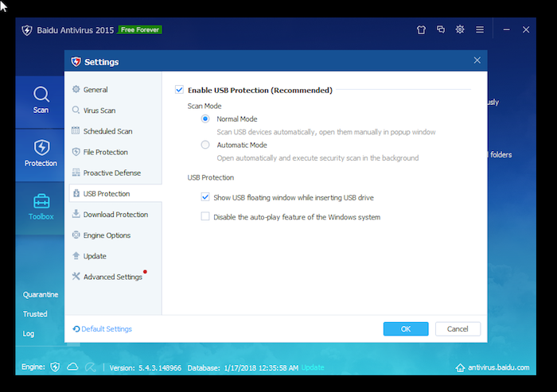Select the USB Protection settings tab
Screen dimensions: 557x392
click(115, 193)
